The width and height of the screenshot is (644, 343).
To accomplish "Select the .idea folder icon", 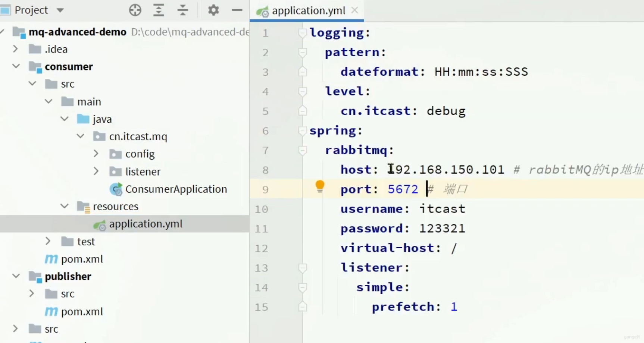I will click(35, 49).
